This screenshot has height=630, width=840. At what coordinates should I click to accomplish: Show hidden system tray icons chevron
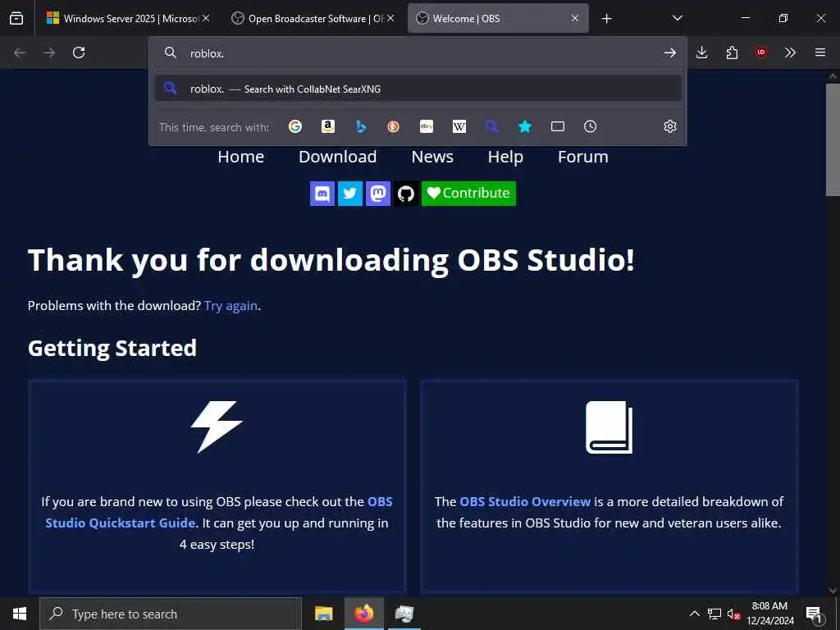point(694,614)
